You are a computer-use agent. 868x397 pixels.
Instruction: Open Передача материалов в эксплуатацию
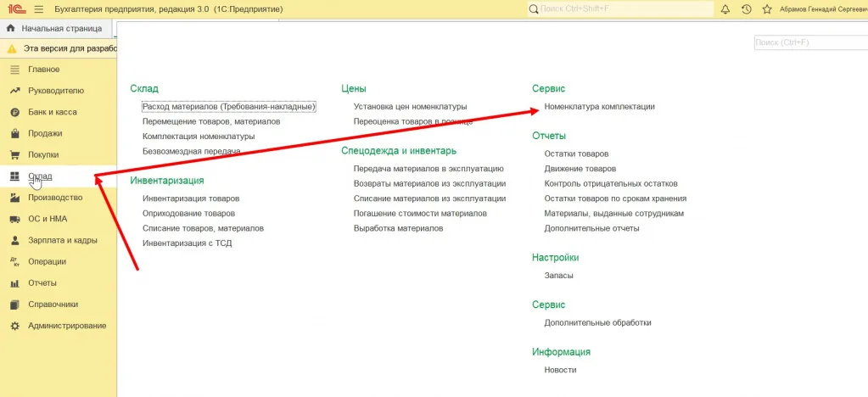428,168
